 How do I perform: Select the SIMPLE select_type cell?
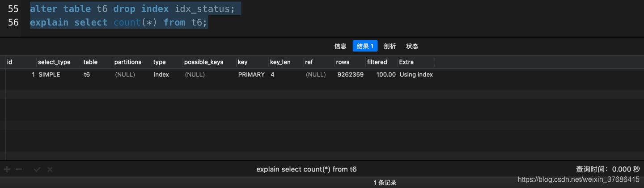click(49, 75)
